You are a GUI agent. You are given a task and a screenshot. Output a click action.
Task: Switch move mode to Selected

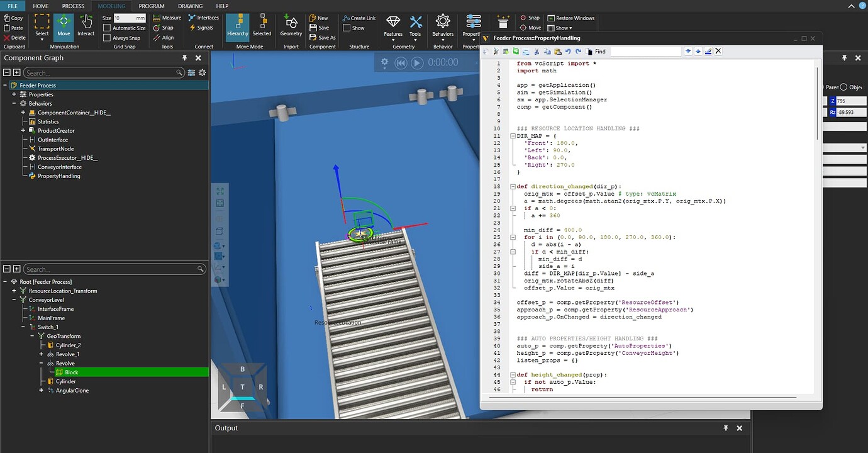(262, 26)
